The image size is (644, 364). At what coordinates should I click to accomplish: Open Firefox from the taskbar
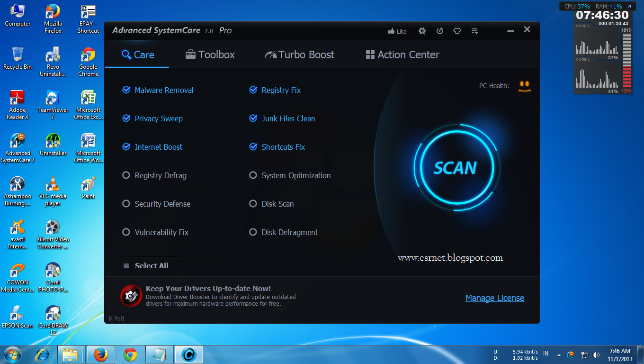[100, 355]
